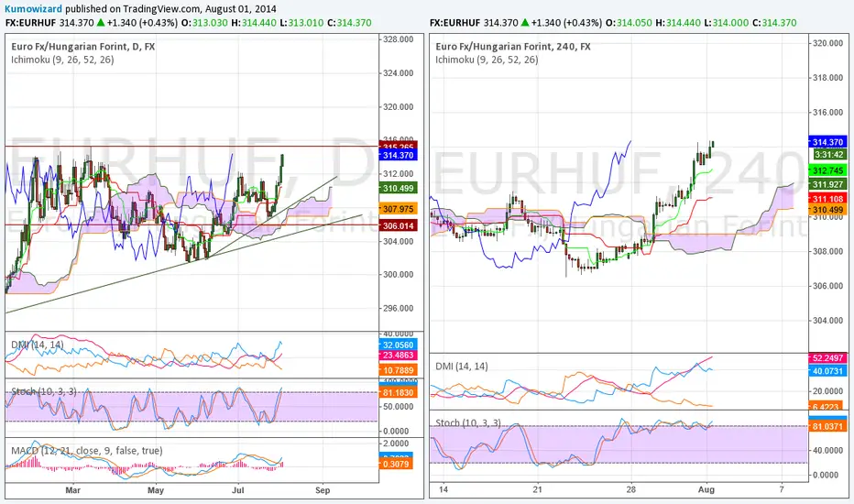Screen dimensions: 854x504
Task: Click the 296.000 axis label
Action: 398,309
